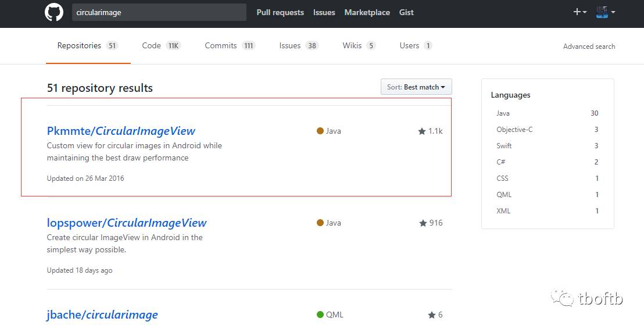644x325 pixels.
Task: Open the user avatar menu
Action: click(x=606, y=12)
